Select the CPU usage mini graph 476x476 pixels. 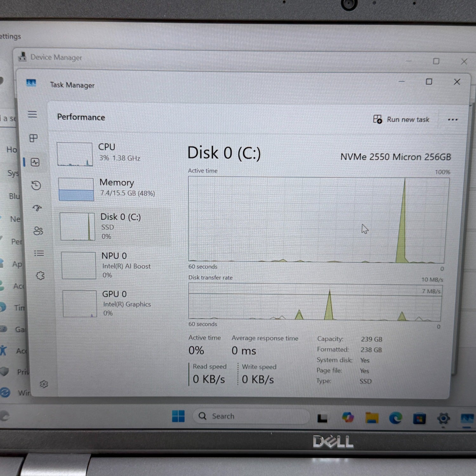(x=75, y=154)
